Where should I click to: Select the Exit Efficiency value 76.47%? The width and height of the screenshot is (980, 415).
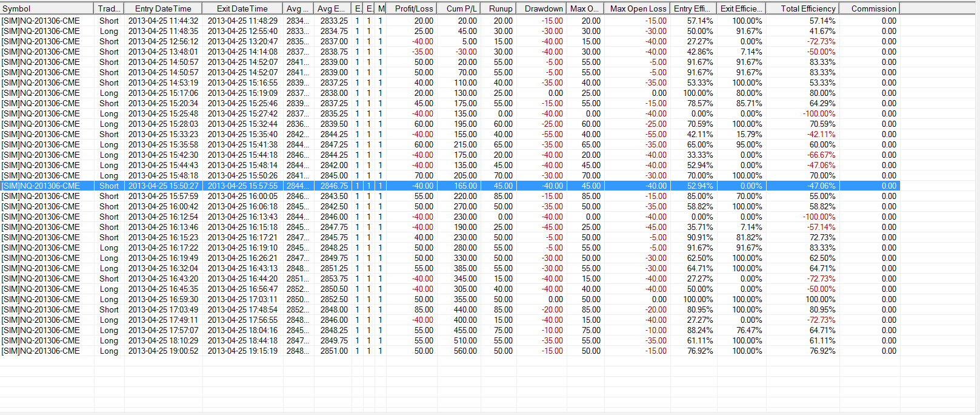(749, 330)
